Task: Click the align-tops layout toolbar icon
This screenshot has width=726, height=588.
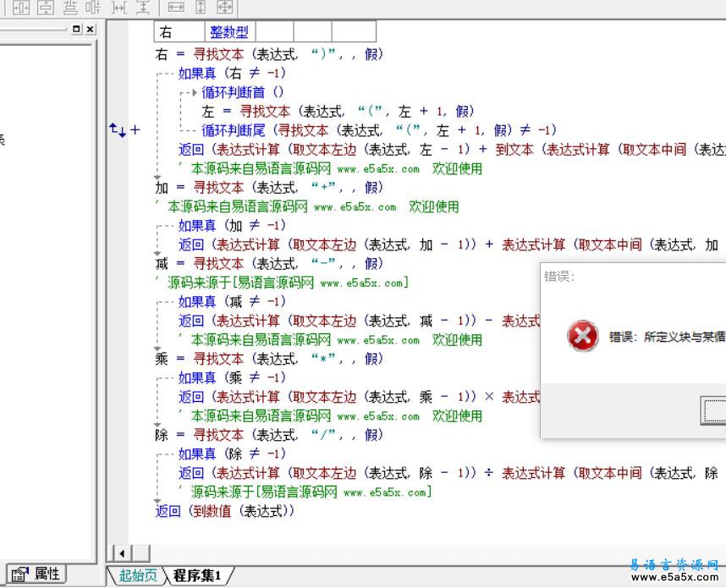Action: (x=69, y=7)
